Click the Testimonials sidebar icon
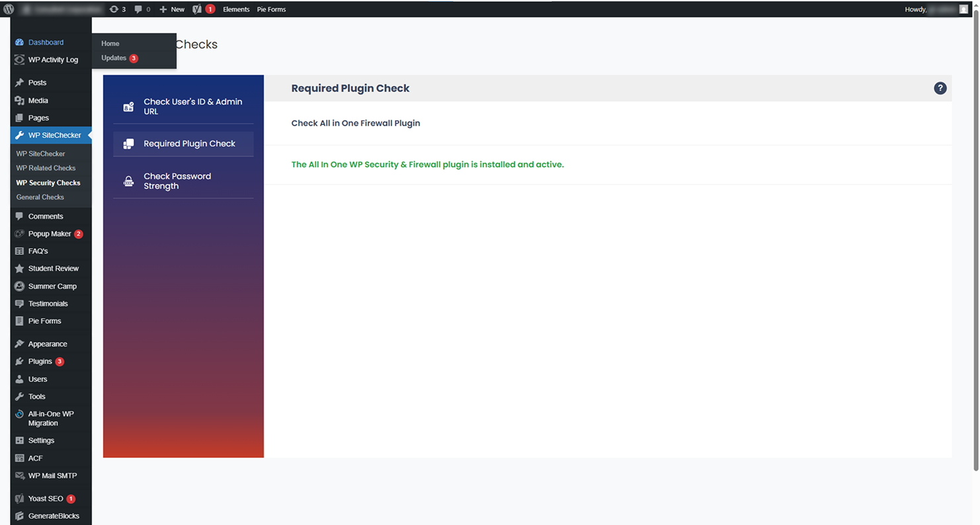Image resolution: width=980 pixels, height=525 pixels. [x=19, y=303]
